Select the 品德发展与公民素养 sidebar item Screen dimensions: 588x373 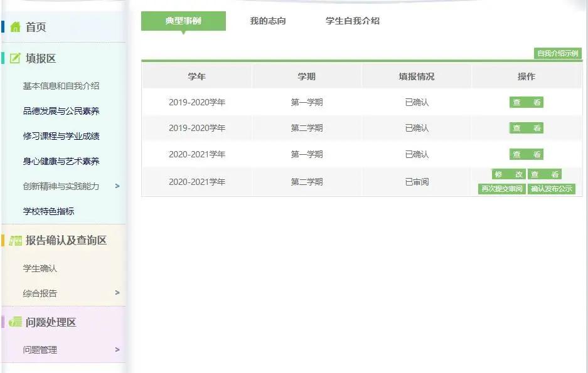(x=61, y=111)
